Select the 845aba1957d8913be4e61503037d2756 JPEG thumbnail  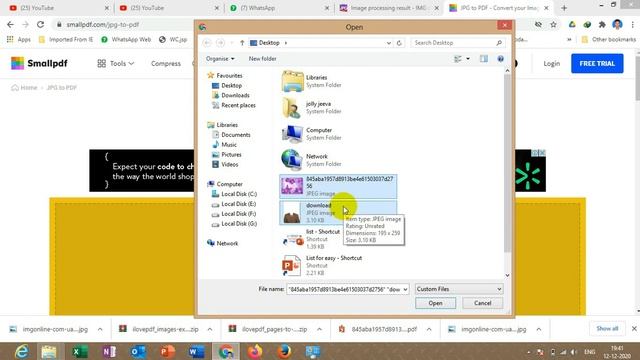tap(292, 186)
